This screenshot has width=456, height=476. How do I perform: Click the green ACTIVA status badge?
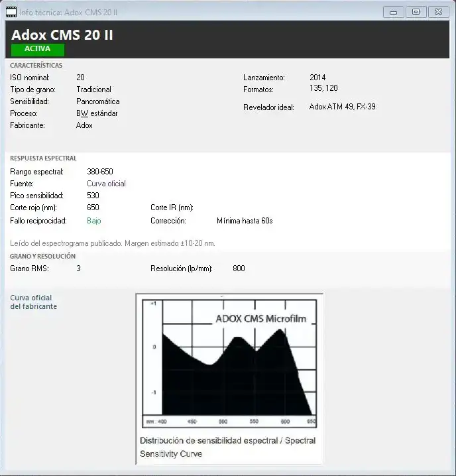pos(38,50)
